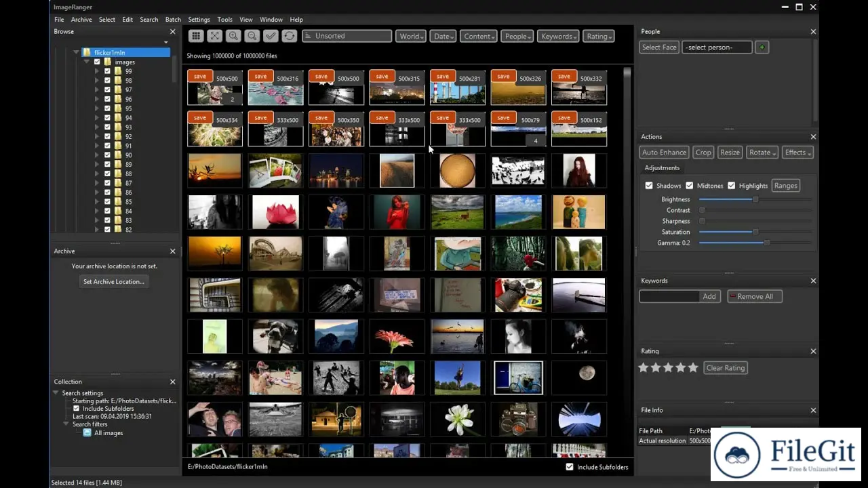Click the folder icon of folder 99
This screenshot has height=488, width=868.
coord(118,71)
